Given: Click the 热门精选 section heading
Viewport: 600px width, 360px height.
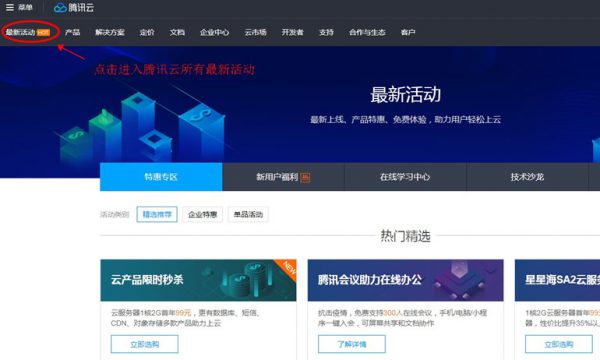Looking at the screenshot, I should coord(406,236).
